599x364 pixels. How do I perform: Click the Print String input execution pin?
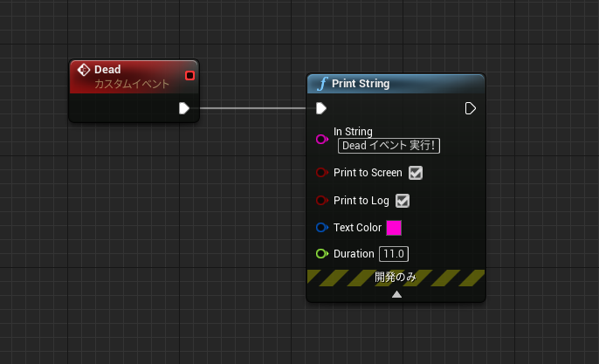pyautogui.click(x=321, y=108)
